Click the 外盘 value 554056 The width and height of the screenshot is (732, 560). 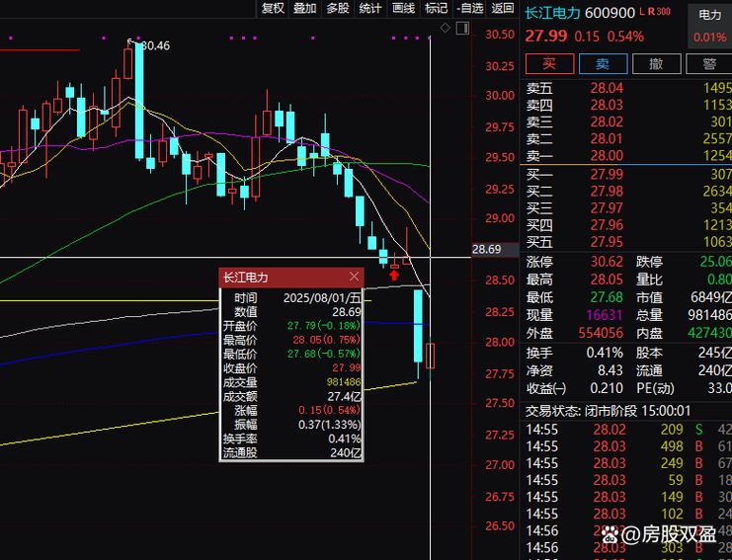pos(601,333)
